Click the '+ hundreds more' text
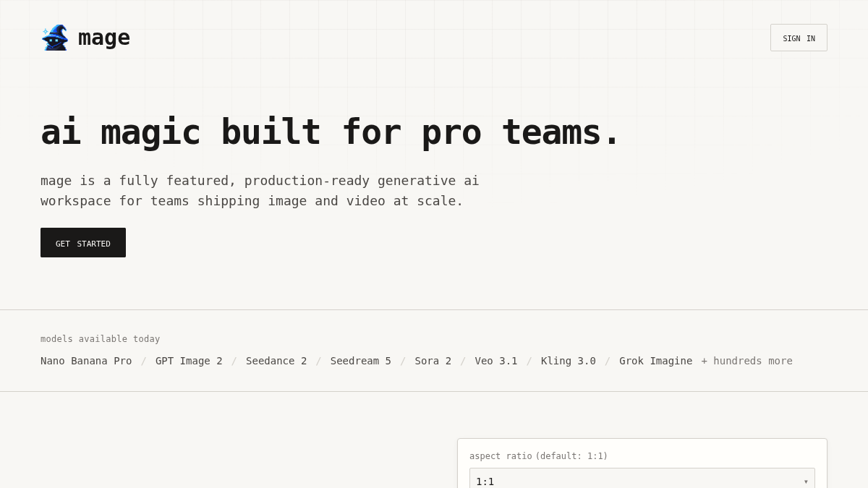Image resolution: width=868 pixels, height=488 pixels. pos(746,361)
